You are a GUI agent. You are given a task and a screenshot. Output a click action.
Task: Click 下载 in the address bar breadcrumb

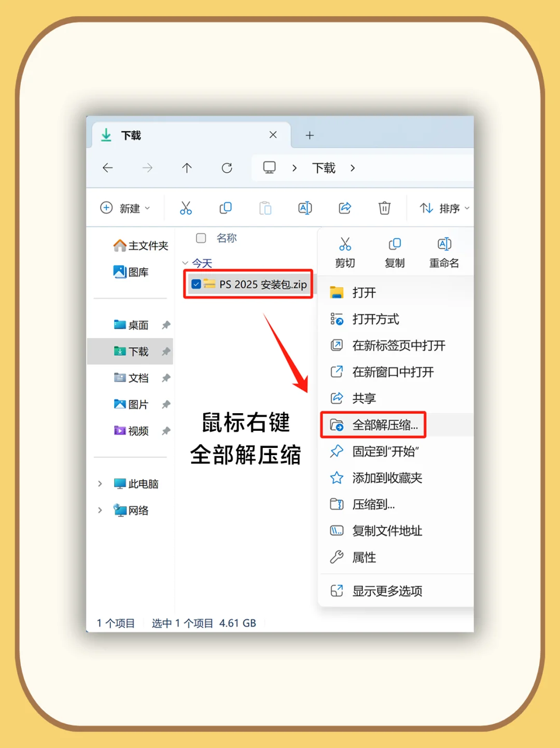coord(323,167)
